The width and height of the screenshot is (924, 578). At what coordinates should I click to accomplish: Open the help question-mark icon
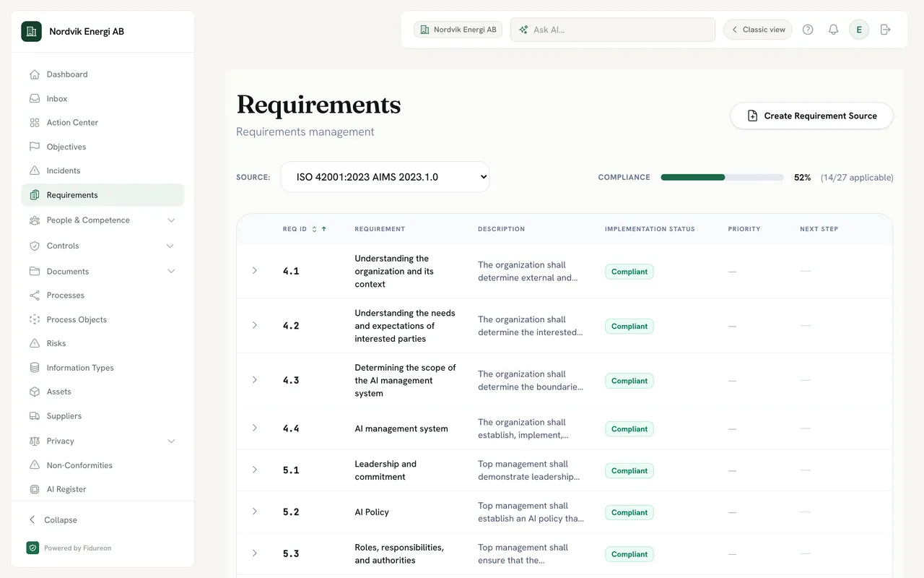[808, 30]
